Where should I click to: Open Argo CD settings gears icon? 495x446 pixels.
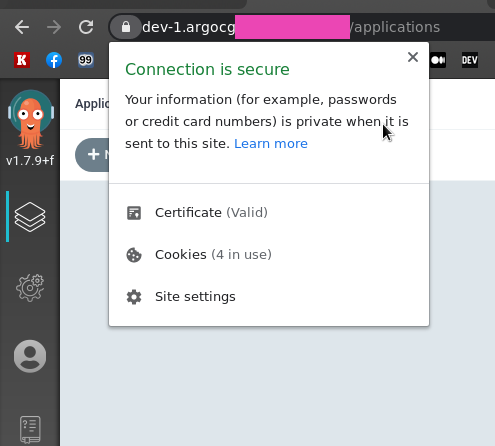coord(30,287)
